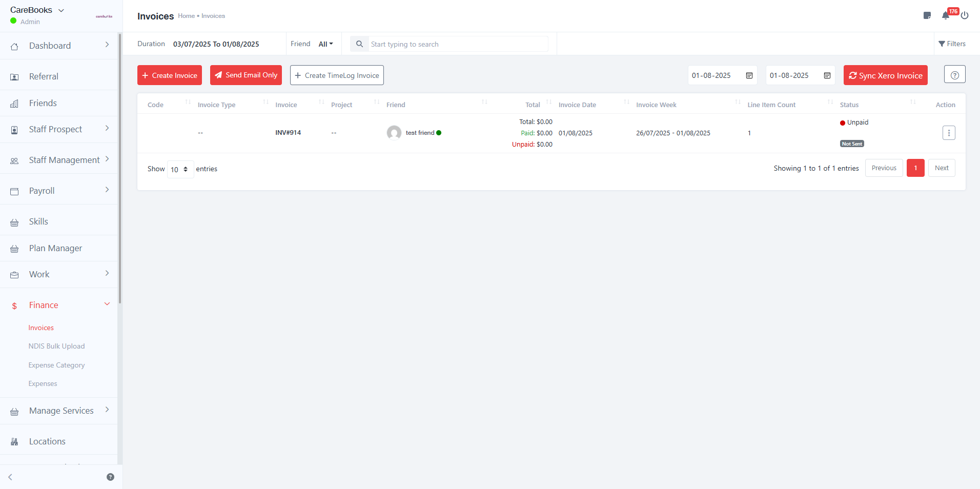Click the Dashboard home icon
Screen dimensions: 980x489
[14, 46]
